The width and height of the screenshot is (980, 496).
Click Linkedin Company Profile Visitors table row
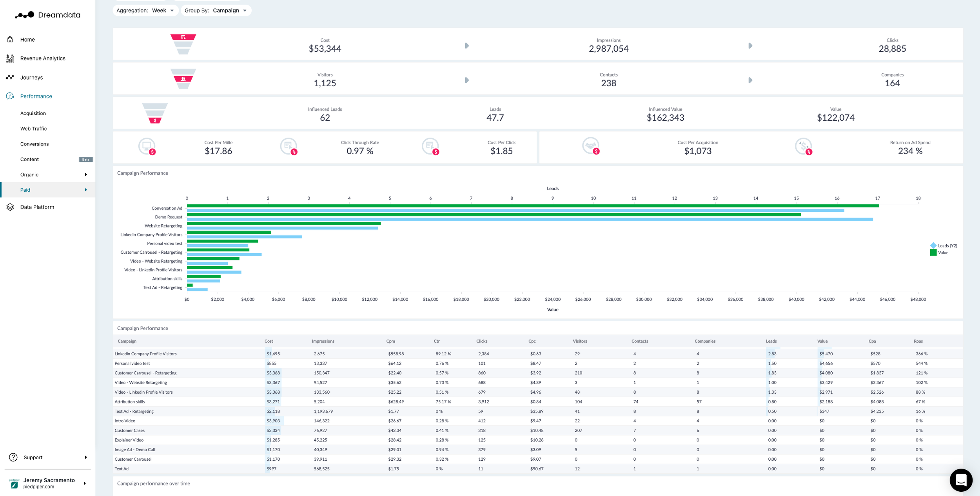[538, 354]
